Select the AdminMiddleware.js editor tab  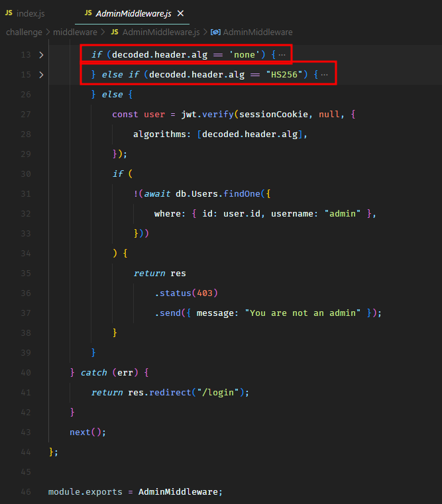click(134, 13)
